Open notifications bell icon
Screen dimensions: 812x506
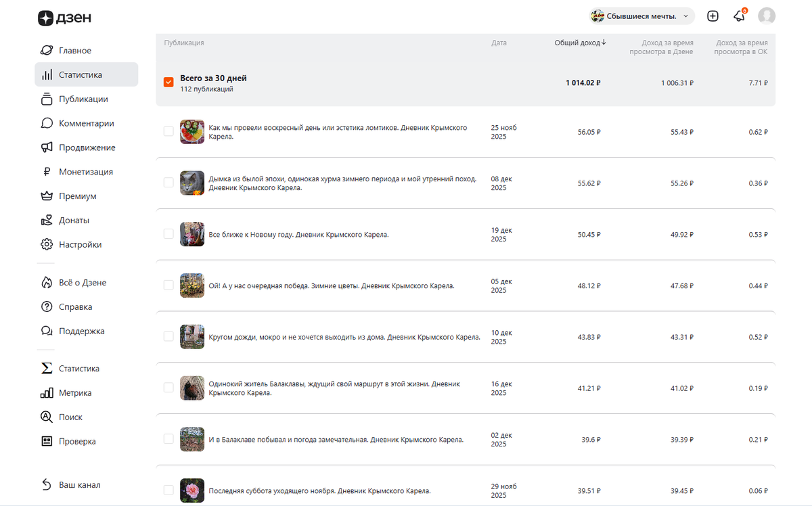(739, 16)
